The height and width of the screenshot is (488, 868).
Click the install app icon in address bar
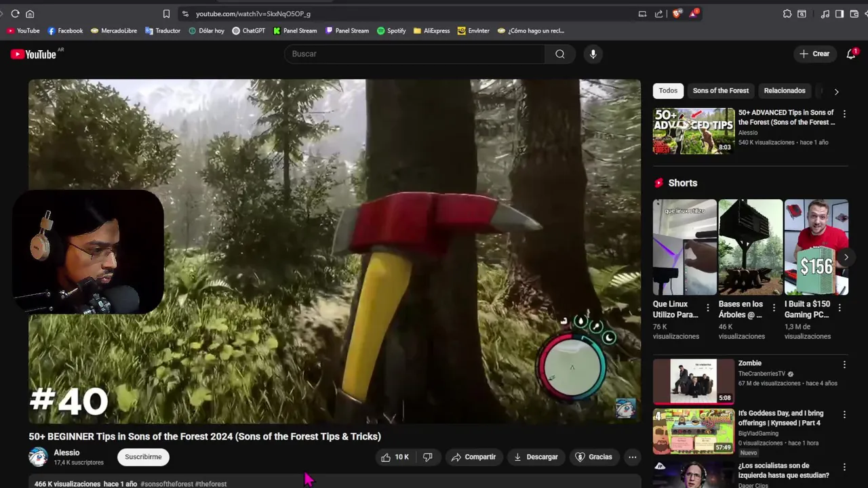[642, 14]
